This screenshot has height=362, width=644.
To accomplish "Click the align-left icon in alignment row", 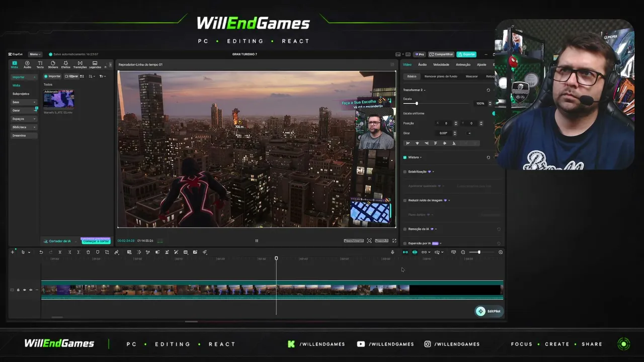I will click(408, 143).
